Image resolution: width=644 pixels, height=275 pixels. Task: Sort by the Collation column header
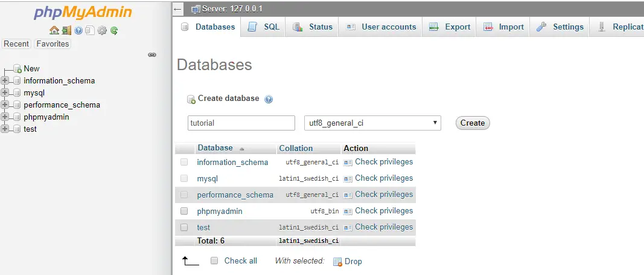point(296,149)
